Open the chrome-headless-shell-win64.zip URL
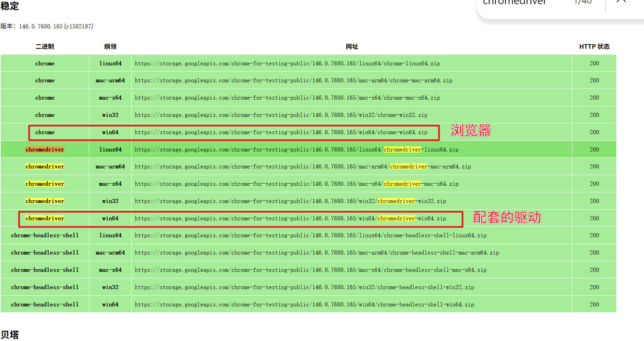The width and height of the screenshot is (644, 341). pyautogui.click(x=304, y=305)
